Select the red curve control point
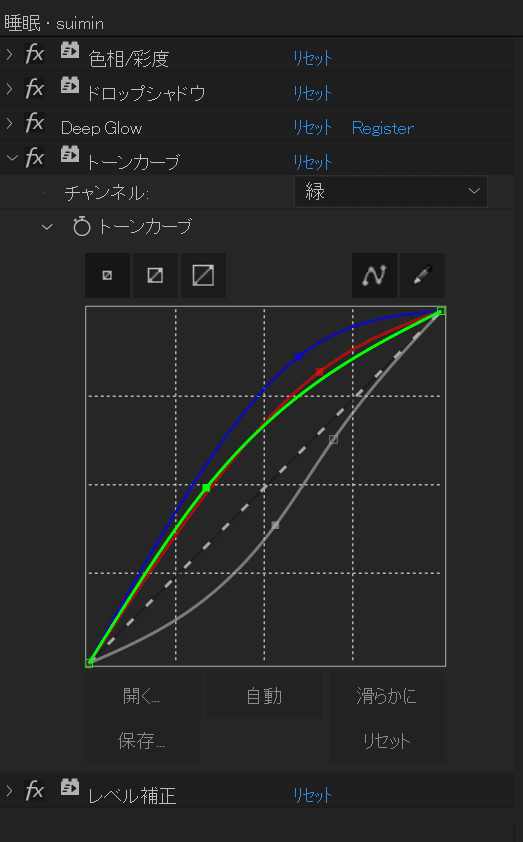Viewport: 523px width, 842px height. click(319, 372)
